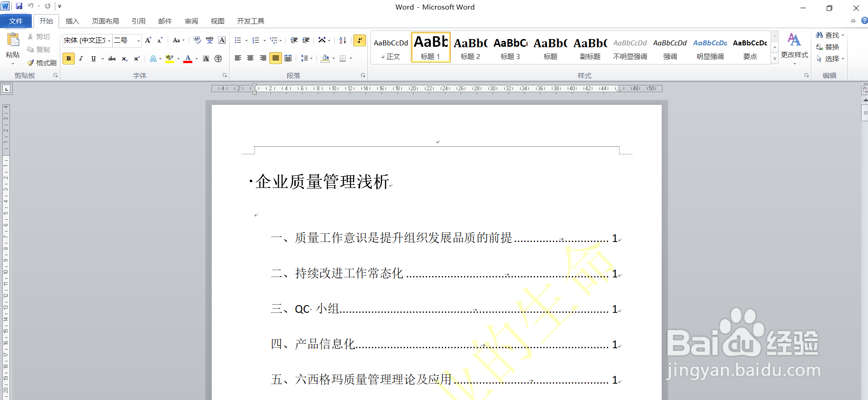Open the 文件 (File) tab
The width and height of the screenshot is (868, 400).
click(x=16, y=21)
